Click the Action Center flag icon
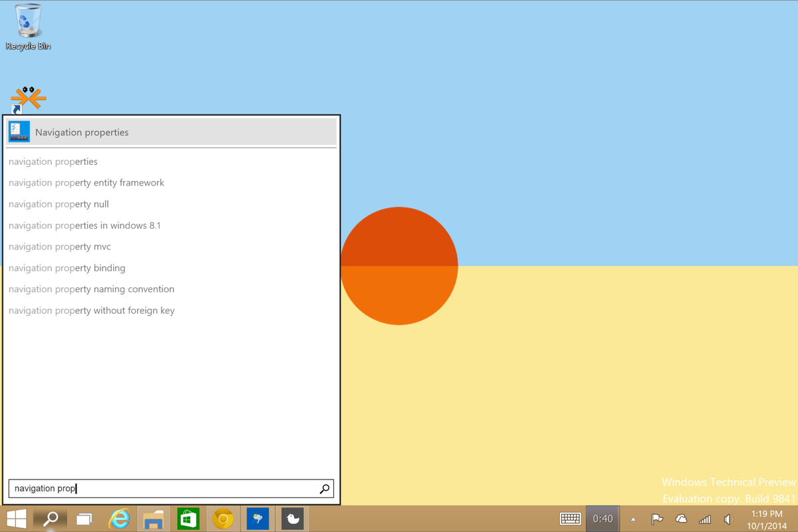The image size is (798, 532). [x=657, y=519]
